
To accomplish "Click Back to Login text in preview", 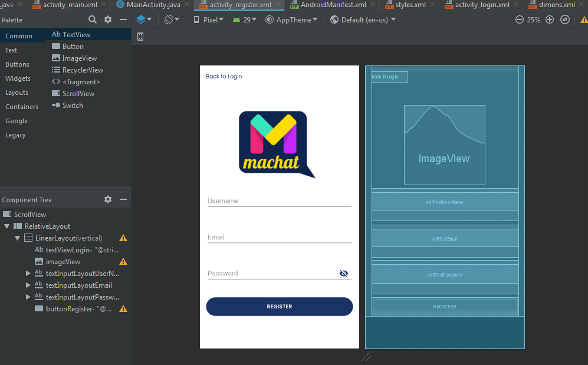I will [x=224, y=76].
